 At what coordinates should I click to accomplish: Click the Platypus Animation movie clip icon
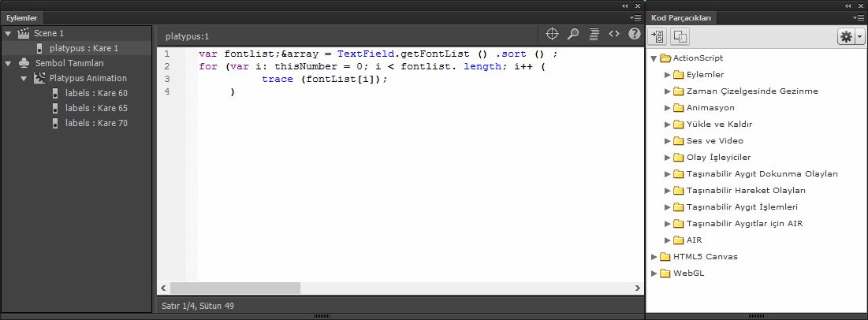coord(39,78)
